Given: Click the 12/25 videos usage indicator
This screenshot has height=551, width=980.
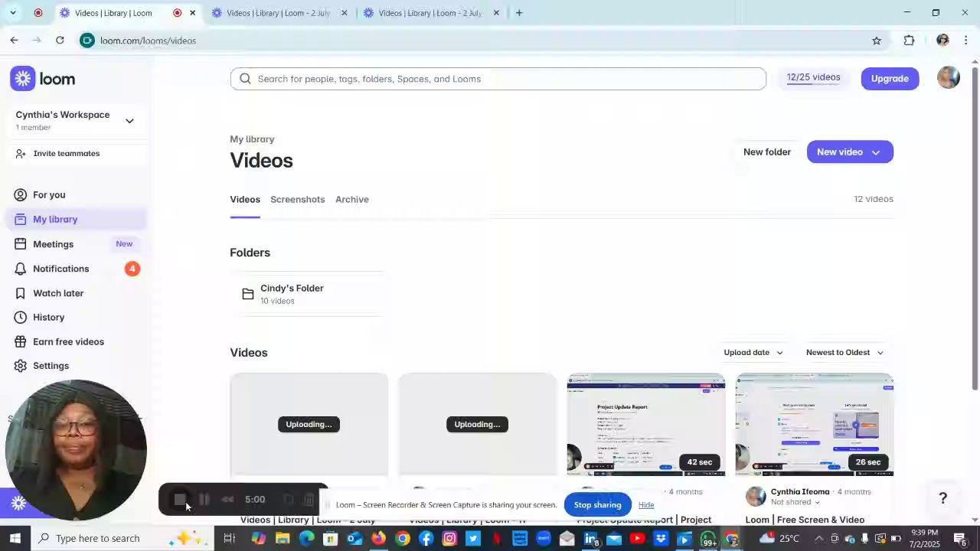Looking at the screenshot, I should click(x=813, y=77).
